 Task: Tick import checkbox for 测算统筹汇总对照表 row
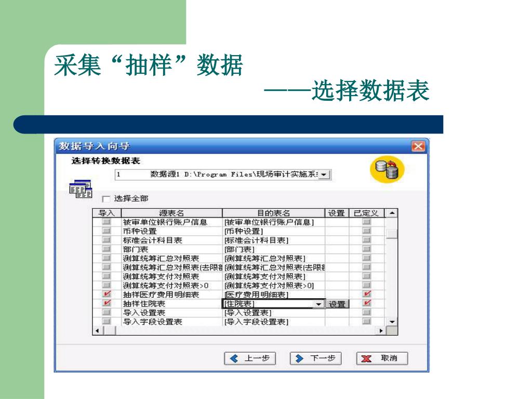pyautogui.click(x=107, y=258)
